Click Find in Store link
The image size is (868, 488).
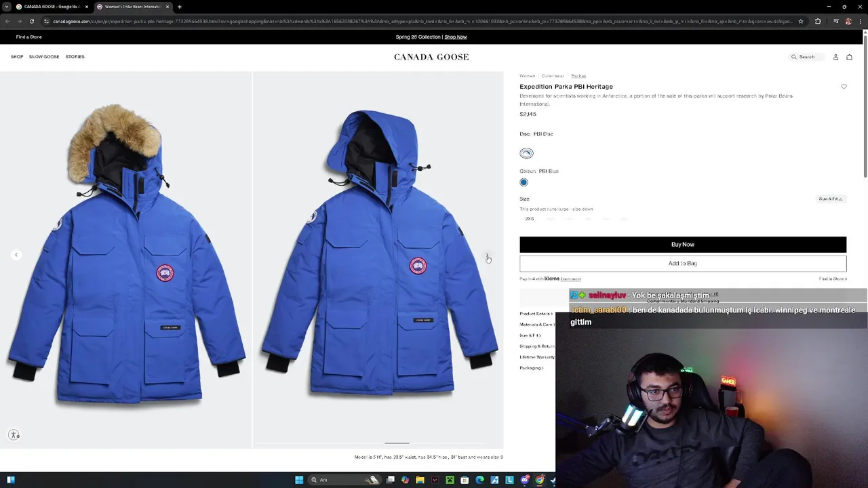pyautogui.click(x=833, y=279)
